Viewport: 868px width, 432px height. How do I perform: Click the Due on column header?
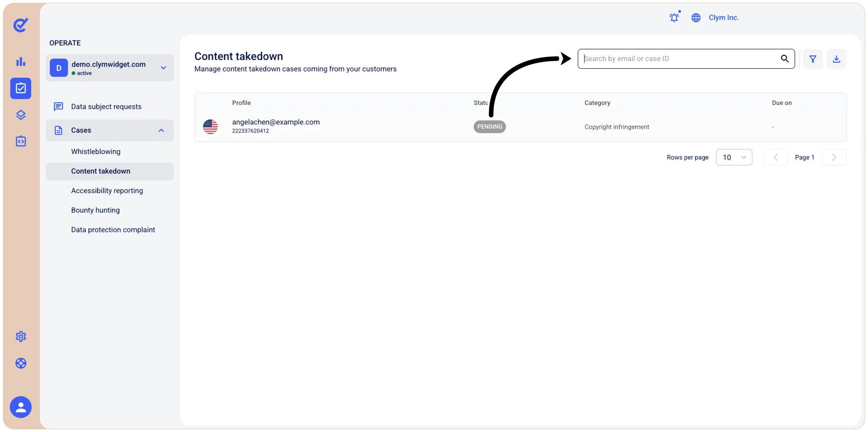click(782, 103)
